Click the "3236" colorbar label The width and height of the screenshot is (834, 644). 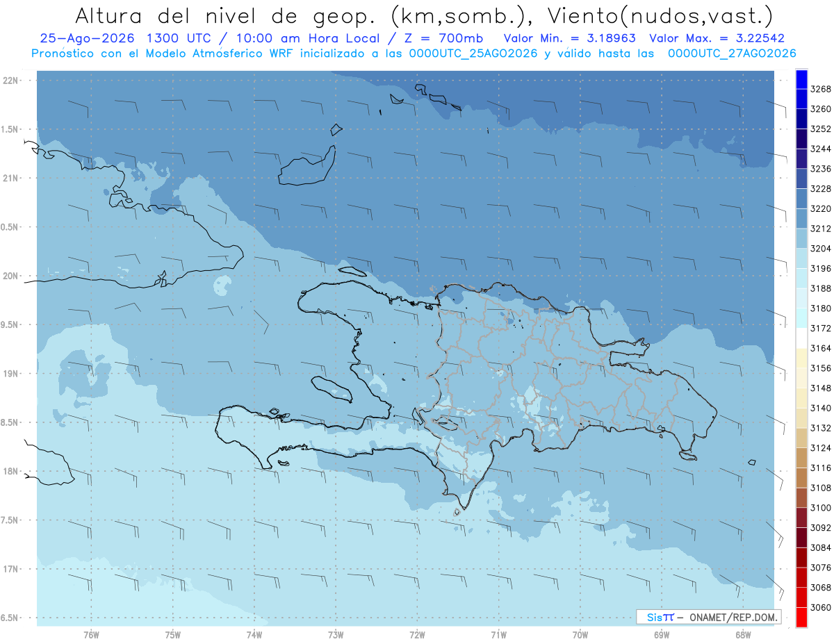pyautogui.click(x=820, y=169)
